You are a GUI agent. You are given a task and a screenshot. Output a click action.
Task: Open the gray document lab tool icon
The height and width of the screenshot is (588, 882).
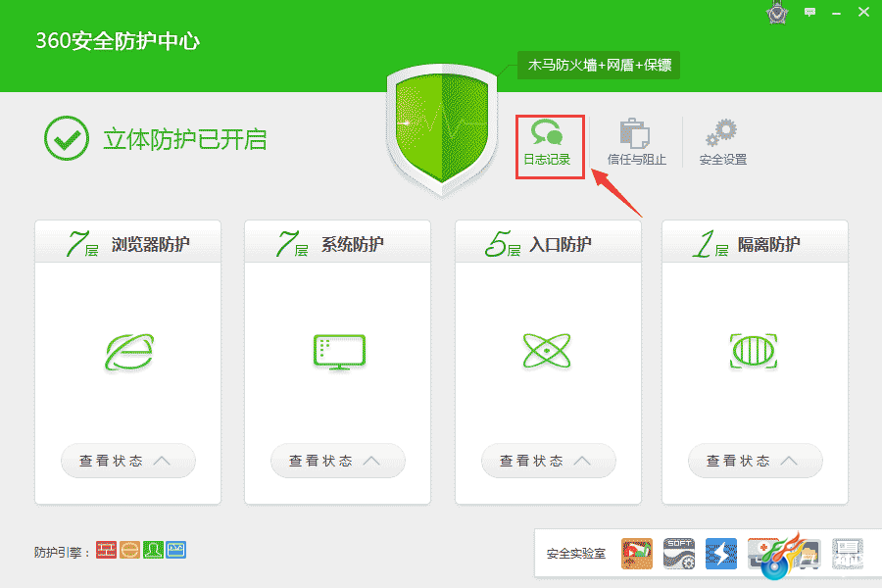(x=847, y=554)
